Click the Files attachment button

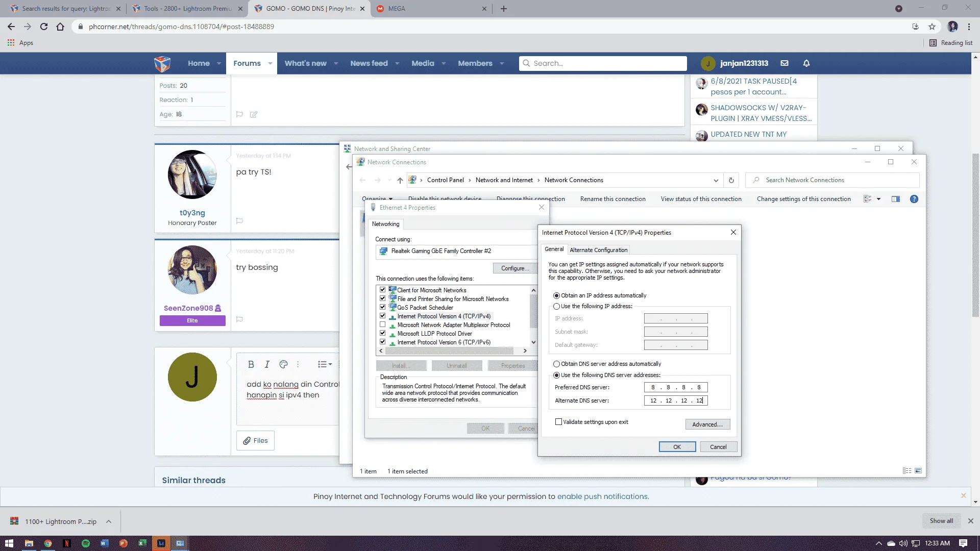tap(255, 440)
